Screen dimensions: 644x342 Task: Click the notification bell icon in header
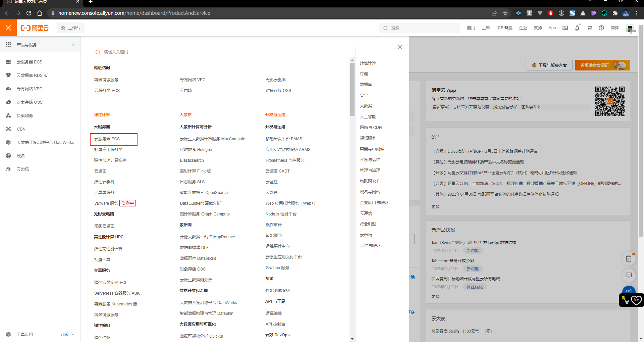[577, 28]
